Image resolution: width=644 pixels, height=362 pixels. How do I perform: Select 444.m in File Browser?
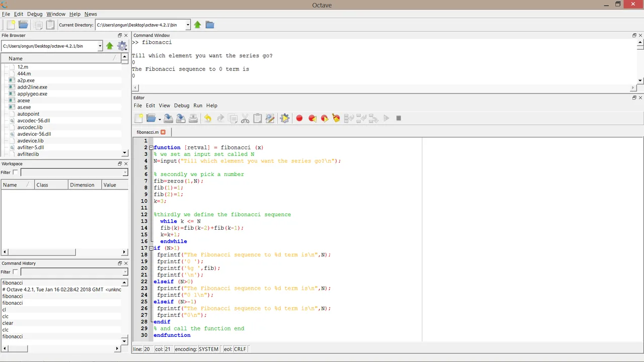click(x=24, y=73)
